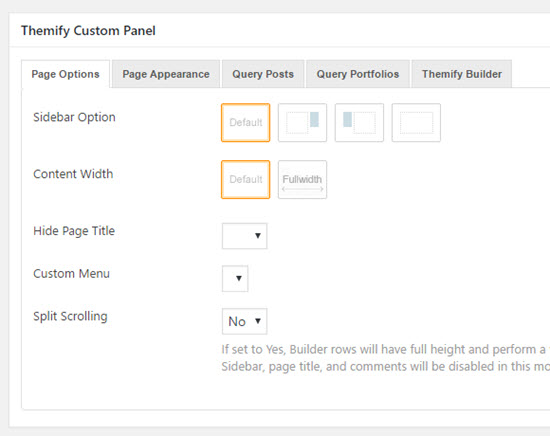The height and width of the screenshot is (436, 550).
Task: Open the Query Portfolios tab
Action: coord(358,74)
